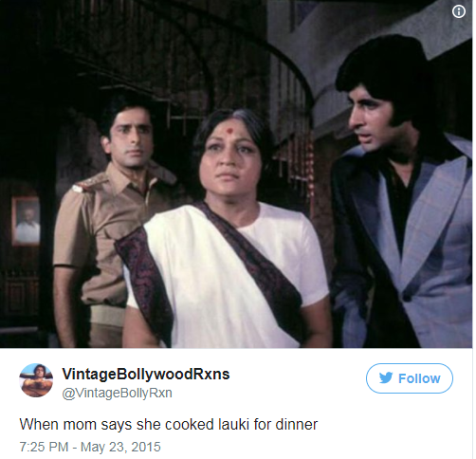Click "When mom says" at tweet start
The height and width of the screenshot is (459, 476).
76,424
